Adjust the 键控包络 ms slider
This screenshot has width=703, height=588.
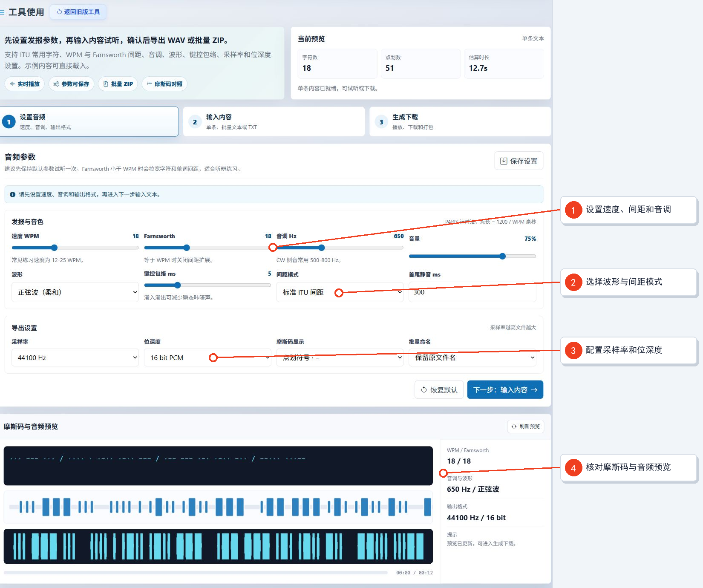point(207,285)
